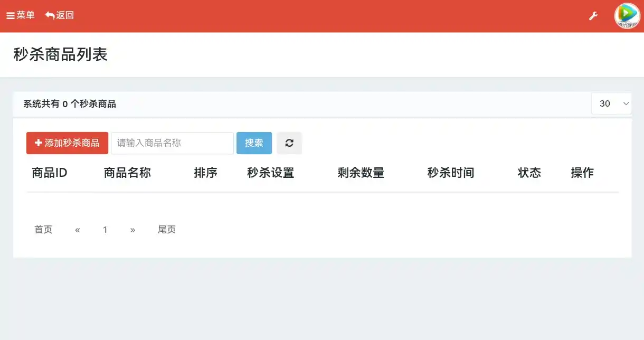The width and height of the screenshot is (644, 340).
Task: Select the next page » arrow
Action: pos(132,229)
